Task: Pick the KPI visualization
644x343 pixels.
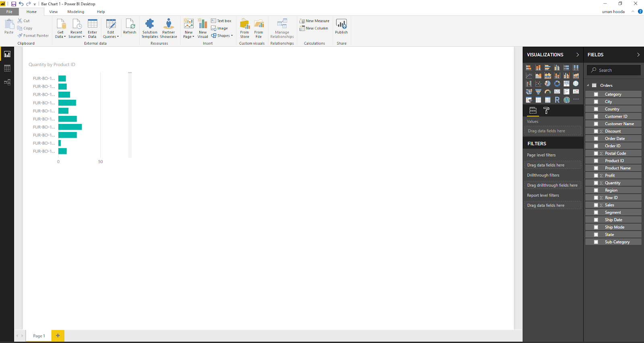Action: 576,92
